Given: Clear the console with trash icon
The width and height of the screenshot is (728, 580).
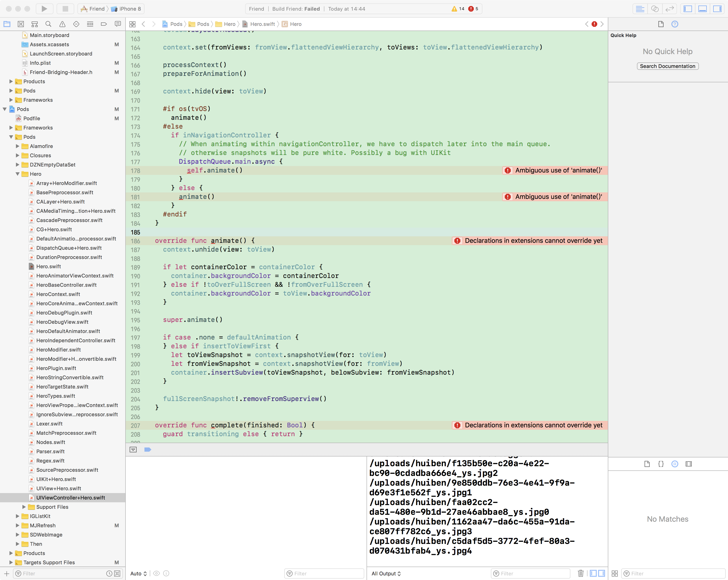Looking at the screenshot, I should [x=581, y=573].
